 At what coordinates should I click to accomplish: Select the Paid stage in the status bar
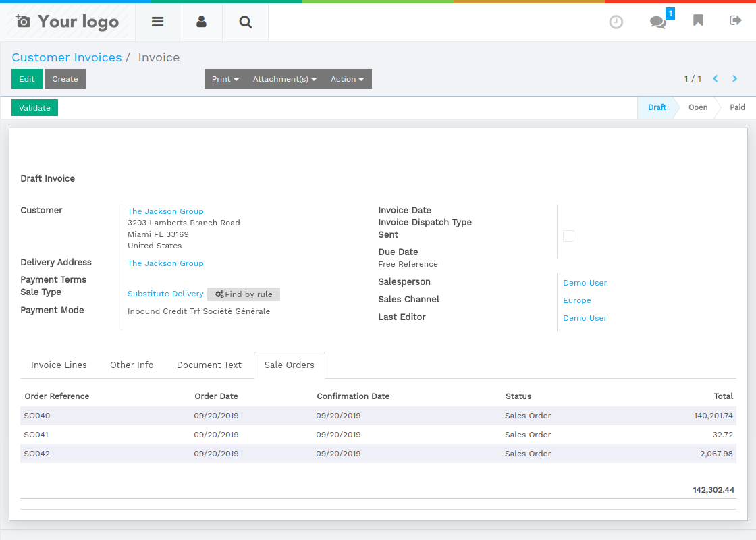coord(737,107)
